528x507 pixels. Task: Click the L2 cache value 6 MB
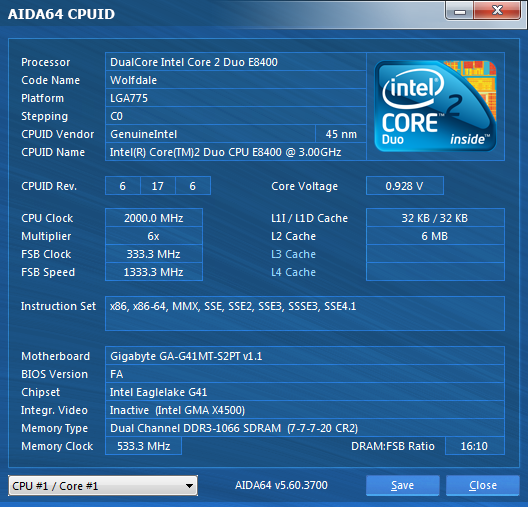coord(435,236)
